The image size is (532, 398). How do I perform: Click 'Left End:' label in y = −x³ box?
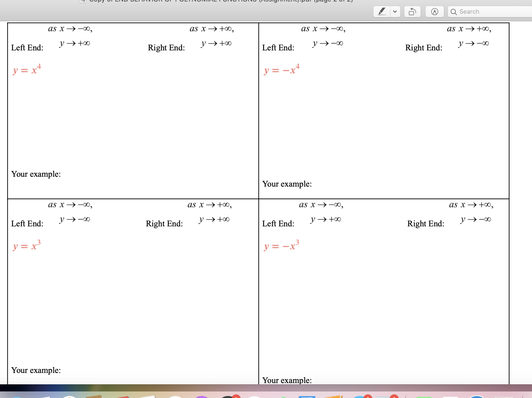[x=278, y=224]
